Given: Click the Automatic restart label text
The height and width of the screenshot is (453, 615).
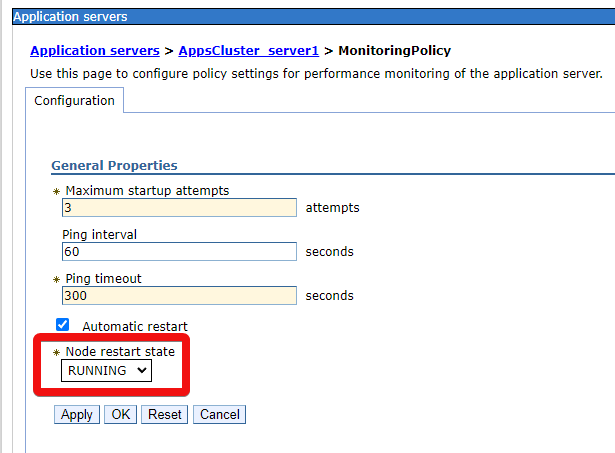Looking at the screenshot, I should tap(134, 326).
